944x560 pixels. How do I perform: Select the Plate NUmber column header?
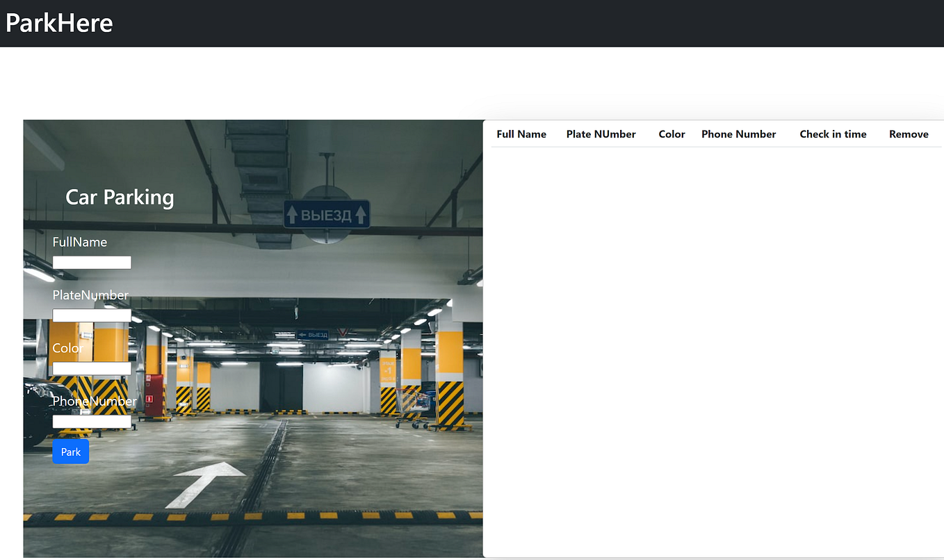(x=601, y=134)
